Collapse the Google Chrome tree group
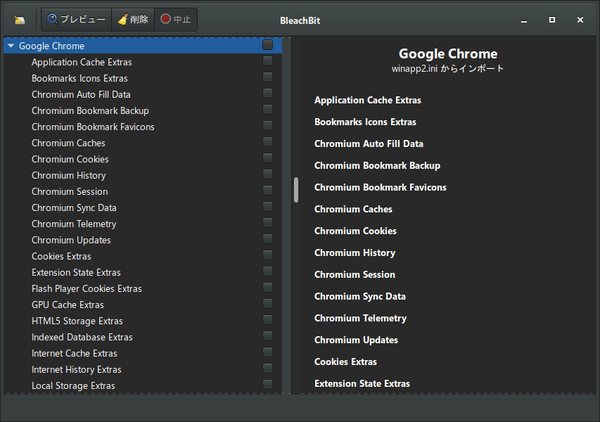Image resolution: width=600 pixels, height=422 pixels. click(11, 46)
